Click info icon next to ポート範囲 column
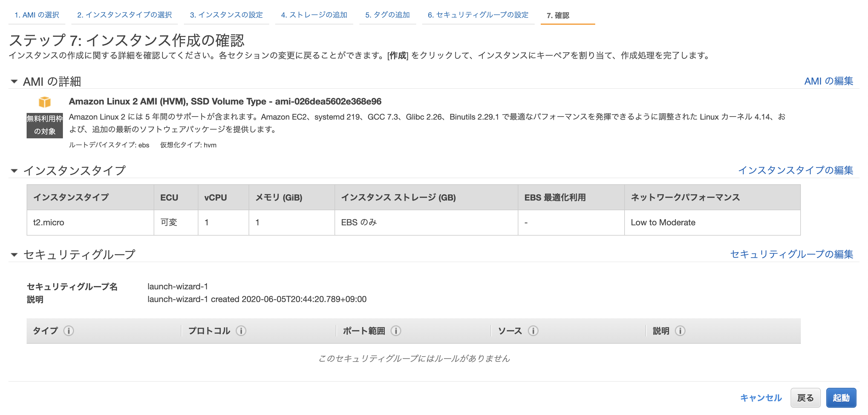Image resolution: width=868 pixels, height=415 pixels. click(x=396, y=331)
